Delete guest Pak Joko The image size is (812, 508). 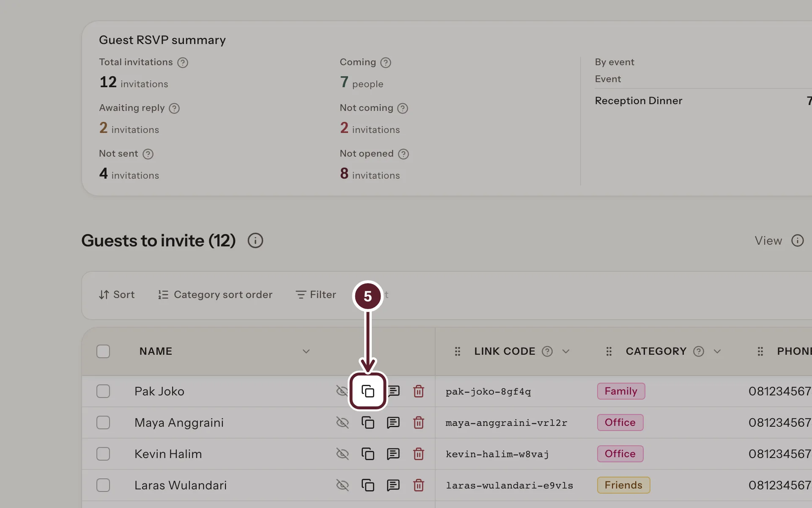pyautogui.click(x=419, y=391)
